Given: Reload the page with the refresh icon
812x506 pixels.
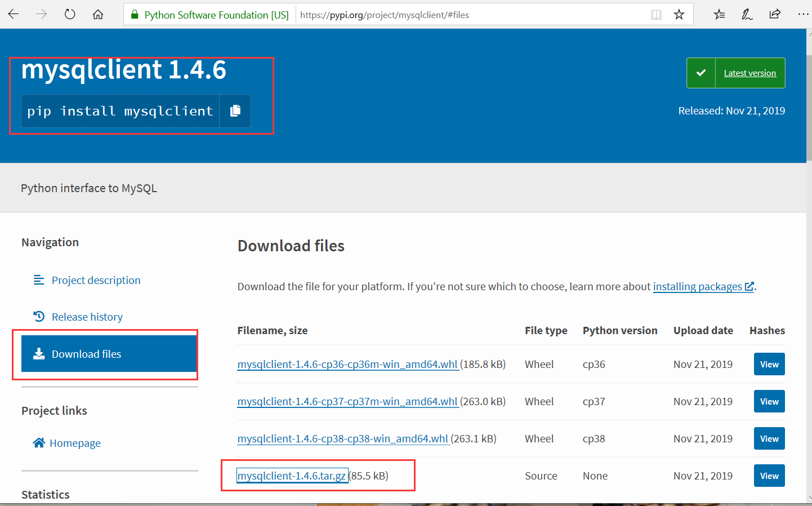Looking at the screenshot, I should 70,14.
